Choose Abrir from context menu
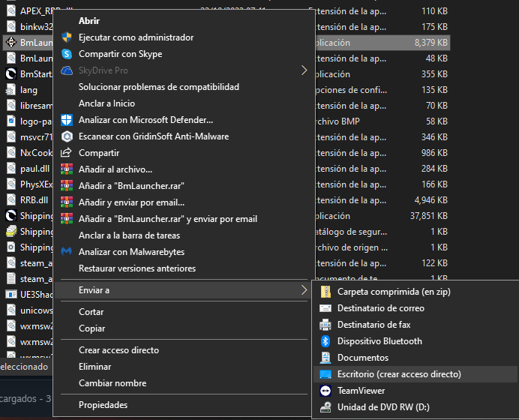Screen dimensions: 519x420 (x=89, y=21)
